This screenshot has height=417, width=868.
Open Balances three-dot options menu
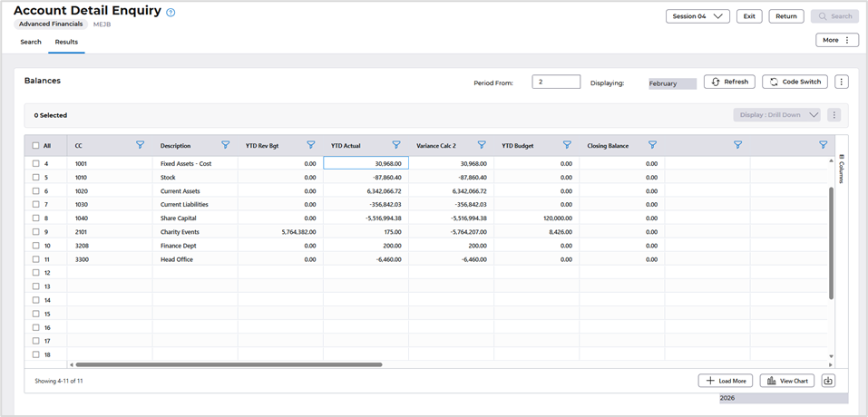[x=842, y=82]
